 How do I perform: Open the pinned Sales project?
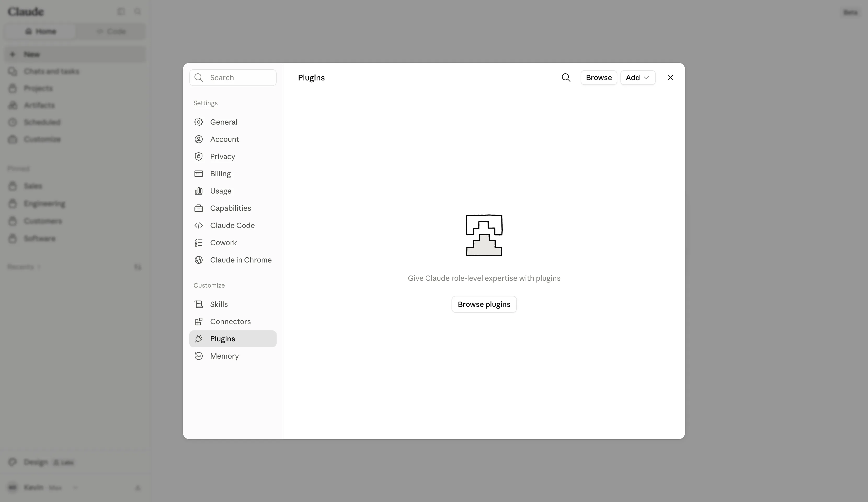point(75,186)
